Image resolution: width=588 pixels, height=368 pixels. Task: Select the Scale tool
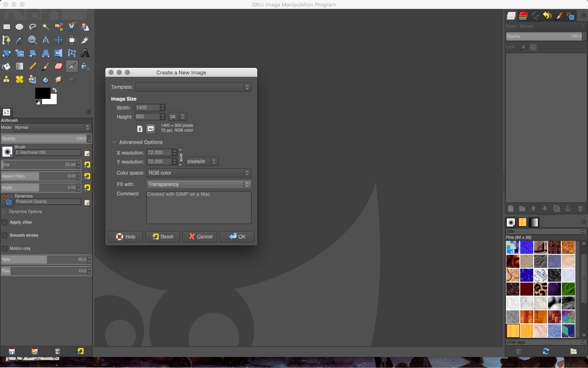pyautogui.click(x=20, y=53)
